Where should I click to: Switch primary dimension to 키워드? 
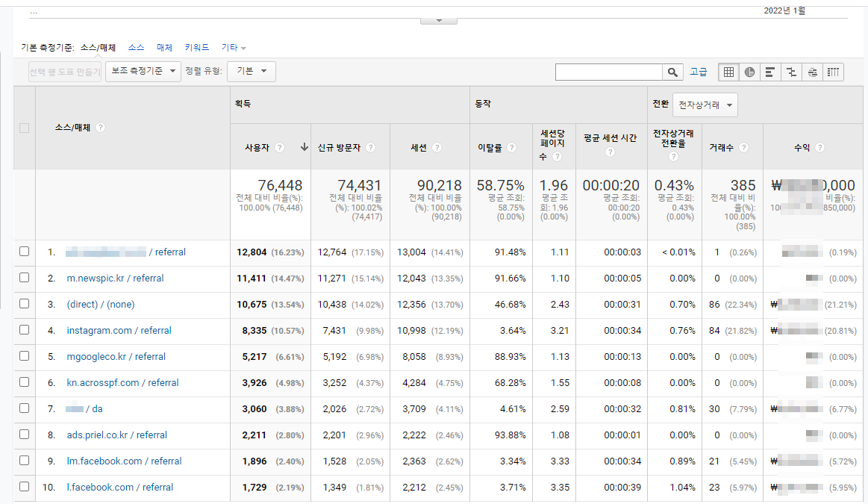pyautogui.click(x=197, y=47)
